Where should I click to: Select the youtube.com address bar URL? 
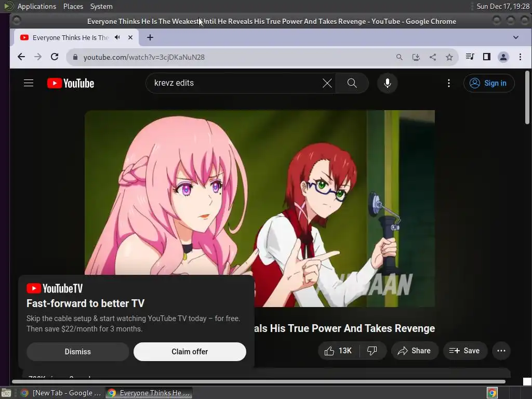tap(144, 57)
